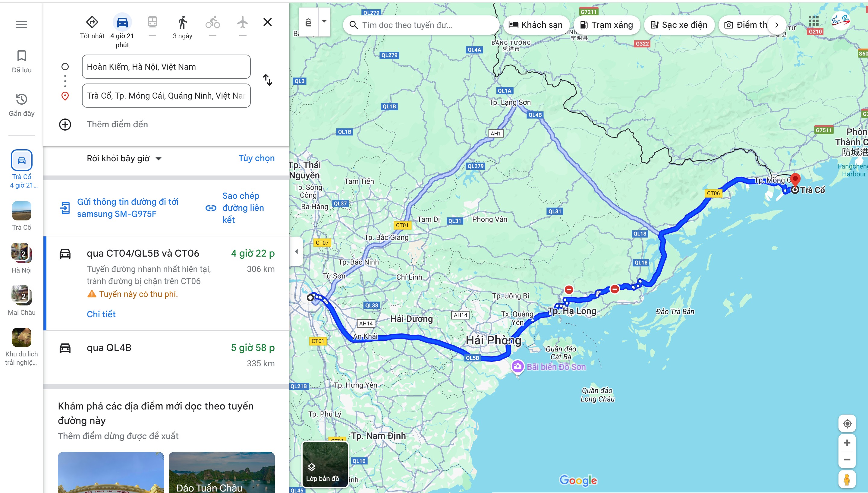868x493 pixels.
Task: Click 'Tùy chọn' route options link
Action: [x=256, y=158]
